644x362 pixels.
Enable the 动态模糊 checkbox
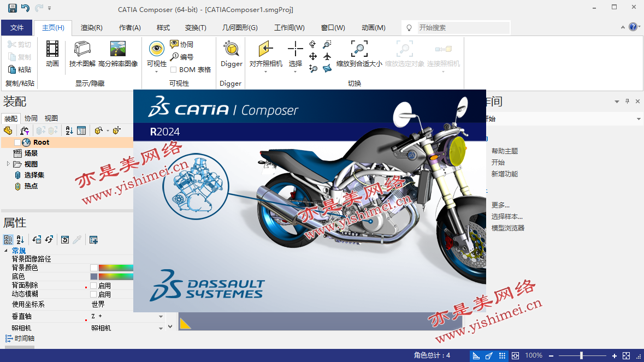point(93,294)
